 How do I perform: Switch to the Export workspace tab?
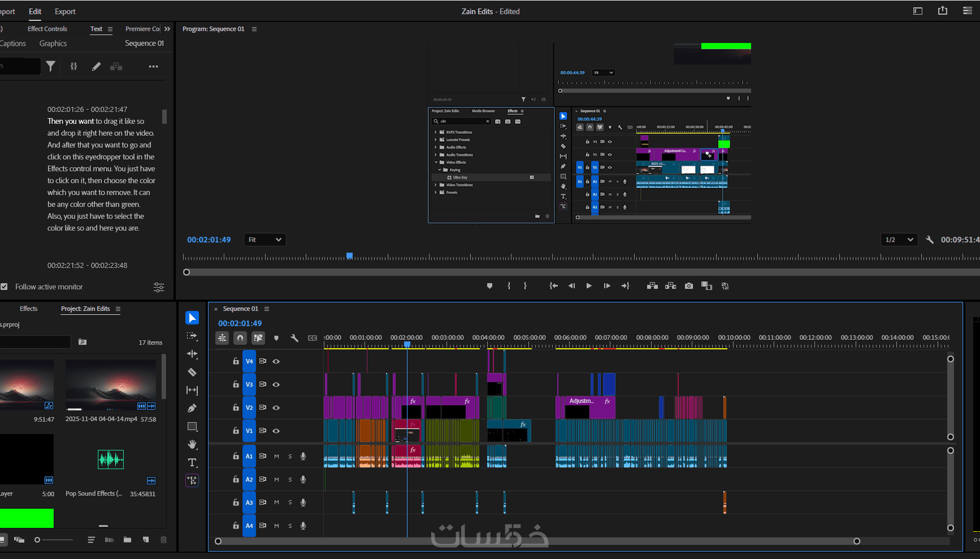65,12
